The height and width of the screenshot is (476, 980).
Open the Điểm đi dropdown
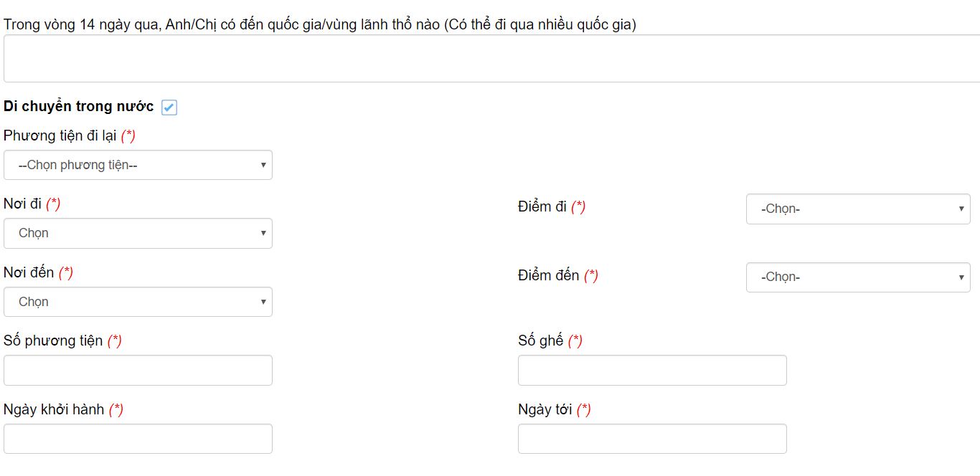pyautogui.click(x=858, y=209)
